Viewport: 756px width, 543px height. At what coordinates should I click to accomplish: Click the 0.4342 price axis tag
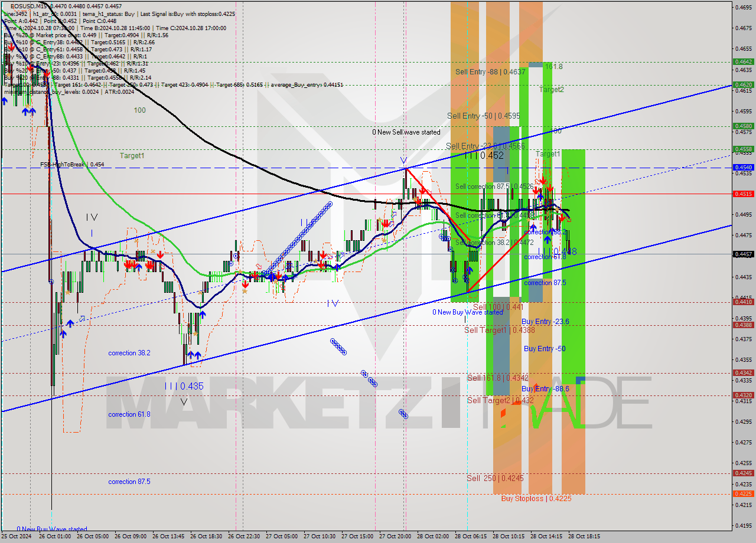pos(743,372)
